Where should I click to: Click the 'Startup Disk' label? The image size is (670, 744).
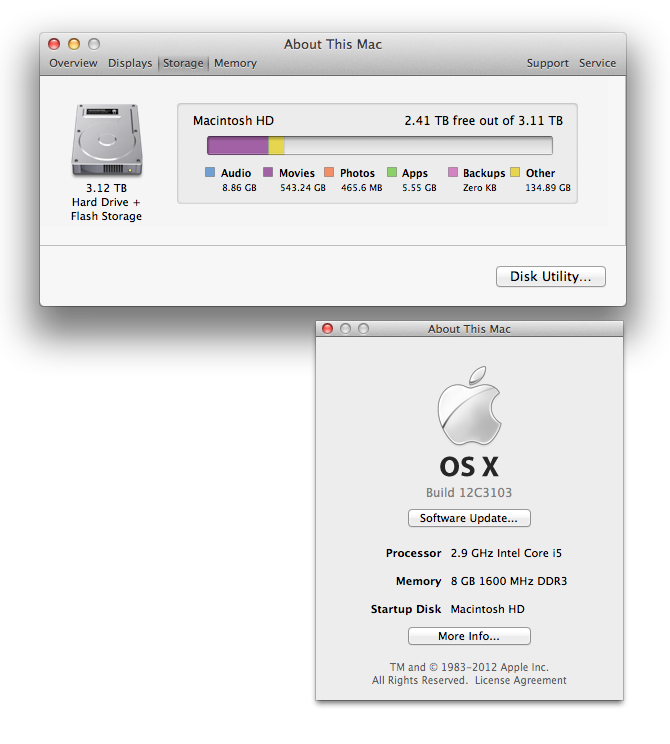pyautogui.click(x=406, y=609)
